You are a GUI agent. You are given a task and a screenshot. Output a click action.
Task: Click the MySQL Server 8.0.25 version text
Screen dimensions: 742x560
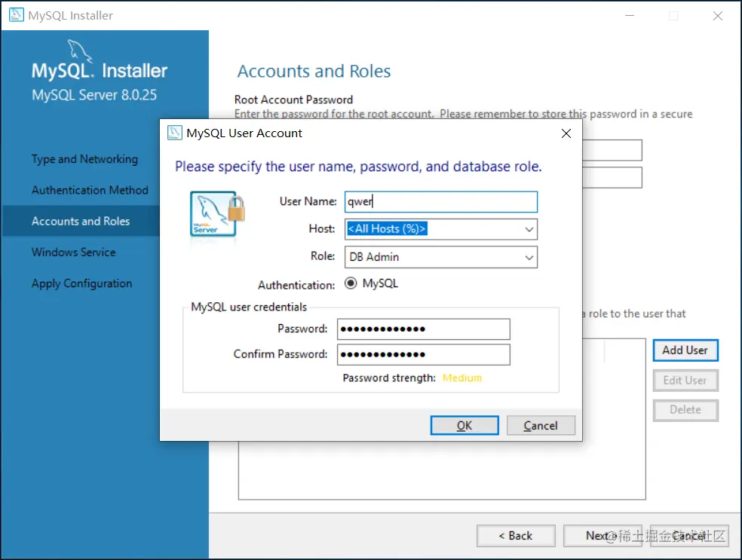pos(94,95)
